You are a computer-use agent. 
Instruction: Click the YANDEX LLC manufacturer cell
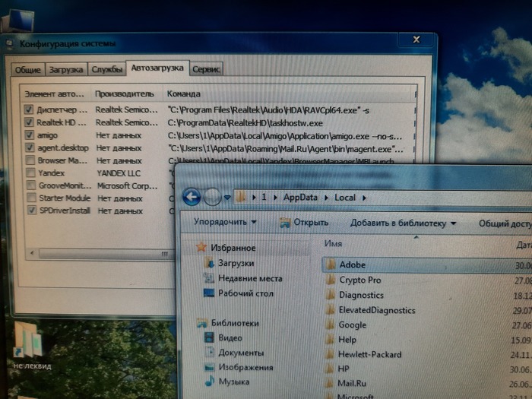tap(119, 173)
